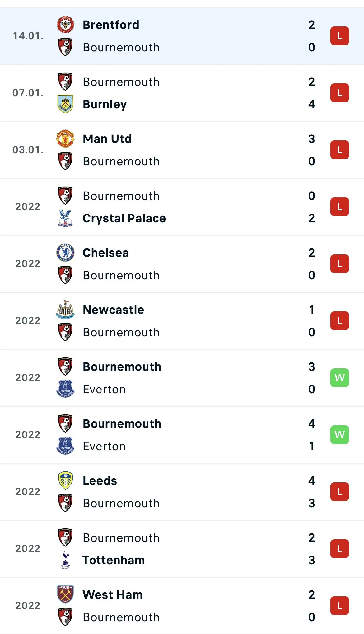
Task: Click the L badge for Brentford match
Action: 339,36
